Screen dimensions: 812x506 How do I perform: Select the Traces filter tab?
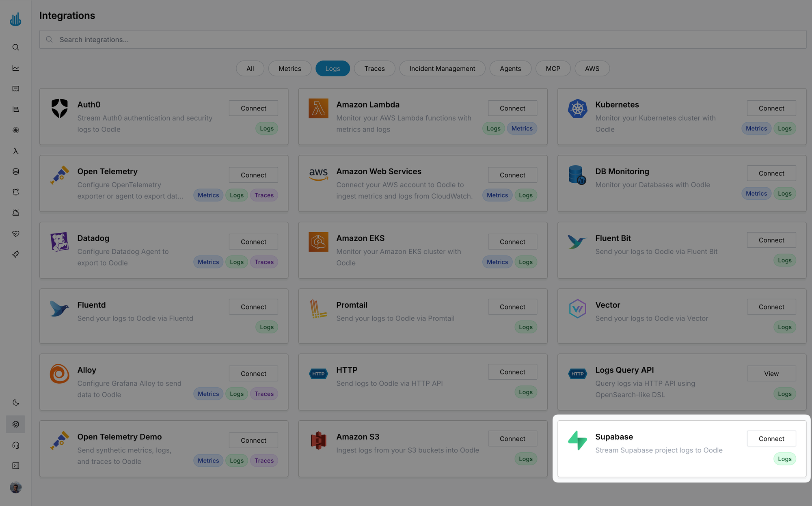coord(374,69)
